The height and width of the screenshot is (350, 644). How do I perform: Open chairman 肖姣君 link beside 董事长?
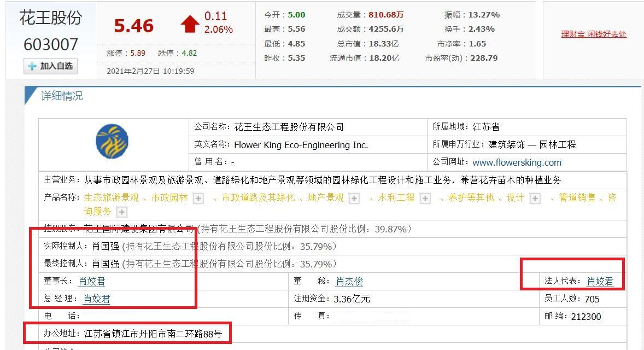(92, 282)
